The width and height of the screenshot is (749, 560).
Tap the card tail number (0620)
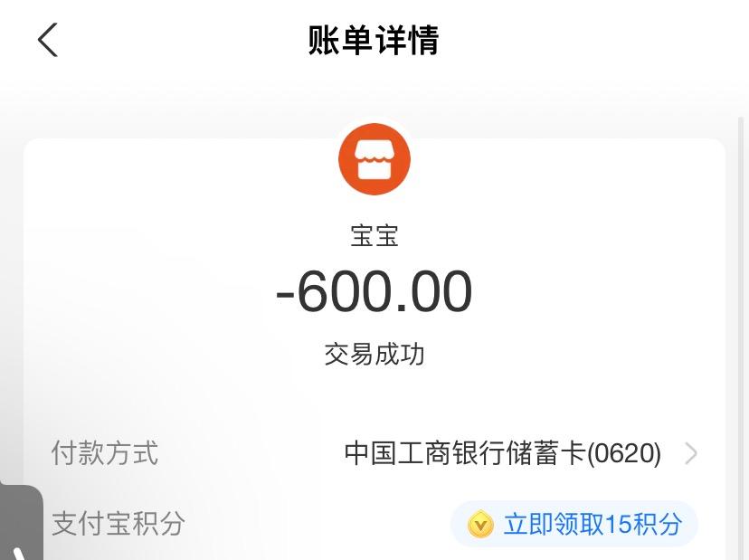click(x=624, y=453)
